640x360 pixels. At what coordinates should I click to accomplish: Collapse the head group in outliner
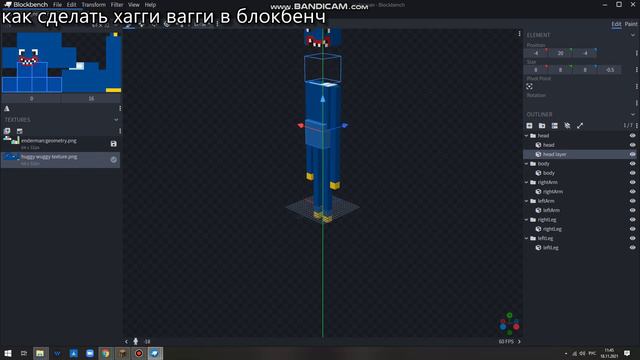[x=527, y=136]
